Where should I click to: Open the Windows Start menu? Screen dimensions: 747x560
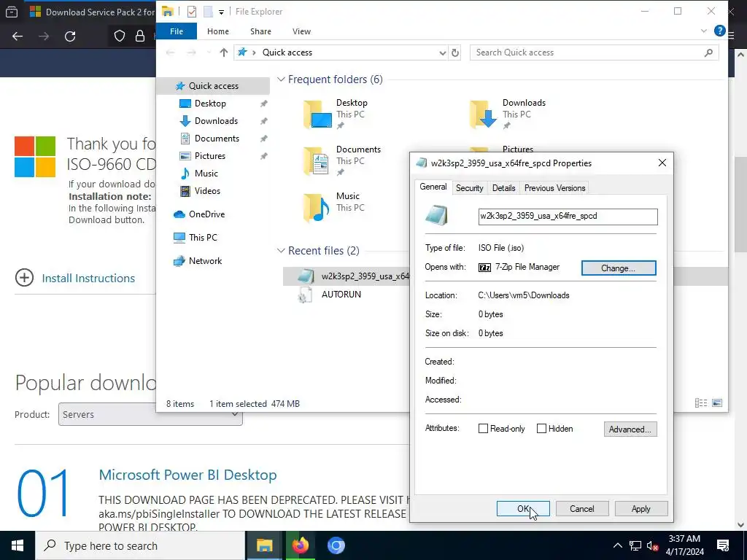pos(18,545)
